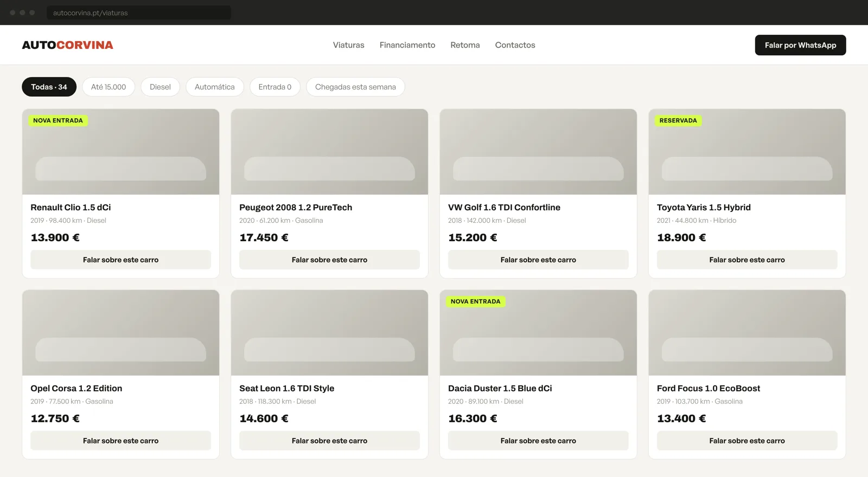Click Falar sobre este carro for Ford Focus

point(747,441)
